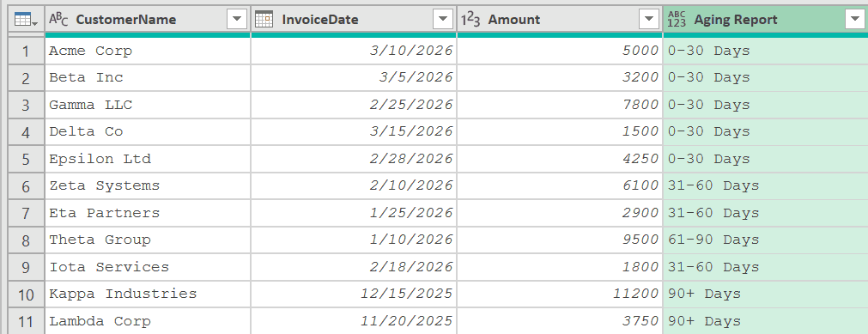Click the 12/15/2025 invoice date cell
This screenshot has width=868, height=334.
(354, 295)
